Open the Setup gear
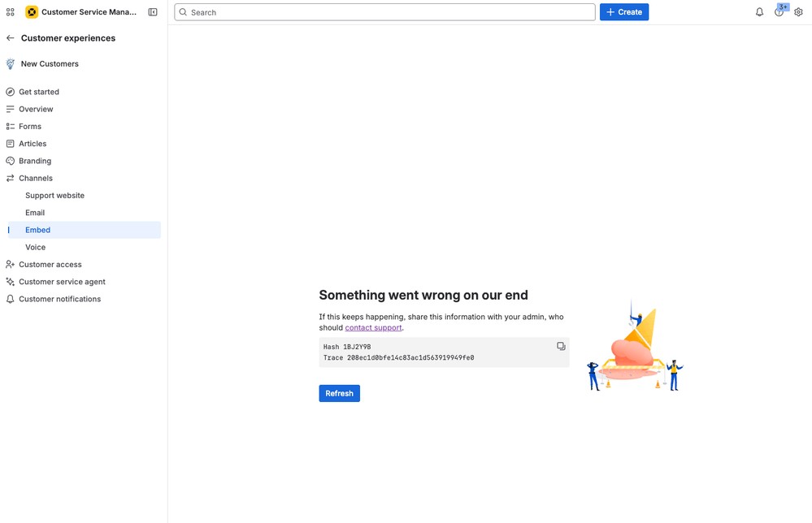 (x=799, y=11)
